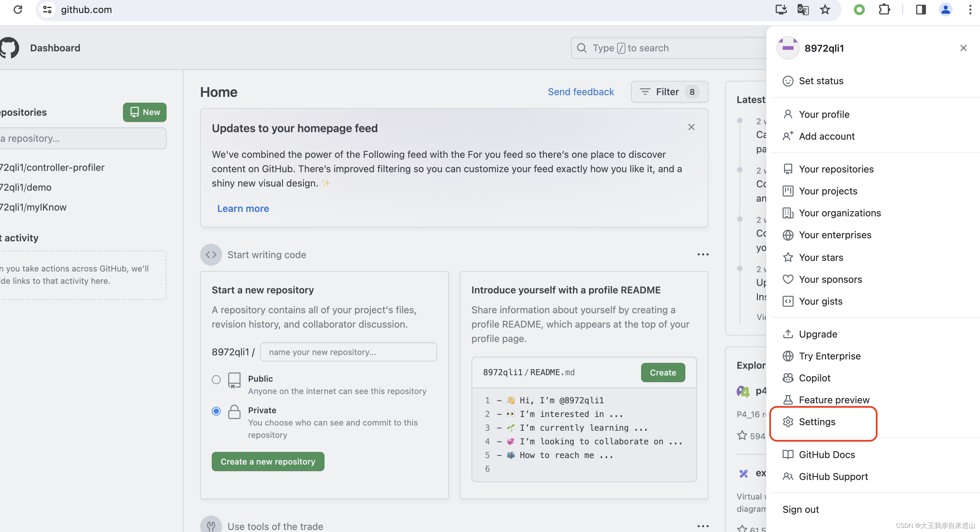Click the new repository name field

(x=348, y=352)
